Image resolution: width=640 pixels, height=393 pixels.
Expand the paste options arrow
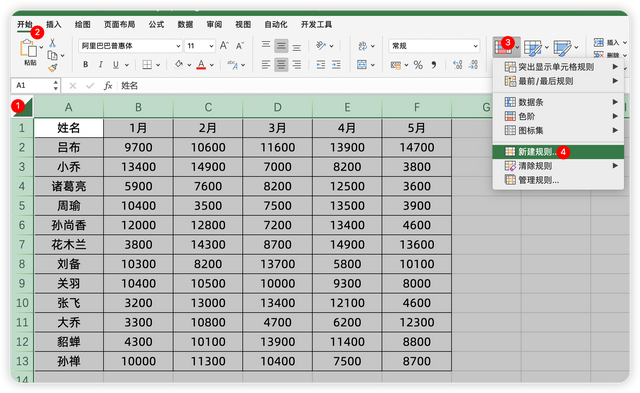42,47
